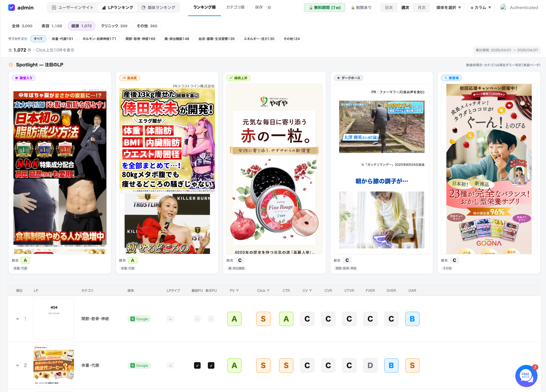546x392 pixels.
Task: Open the ユーザーインサイト tab
Action: pyautogui.click(x=73, y=7)
